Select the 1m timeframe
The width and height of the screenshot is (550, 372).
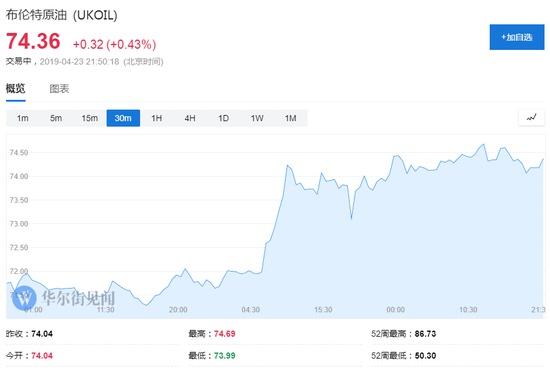coord(23,118)
